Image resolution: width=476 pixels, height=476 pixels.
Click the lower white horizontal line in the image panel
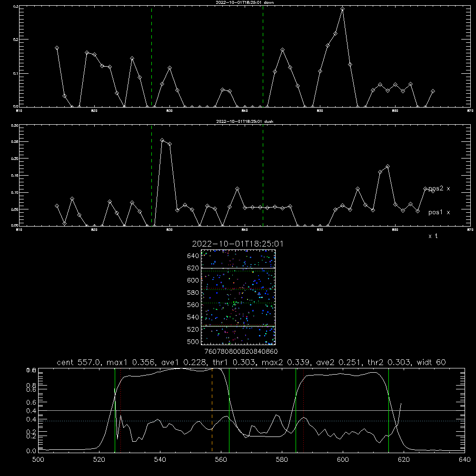tap(238, 327)
